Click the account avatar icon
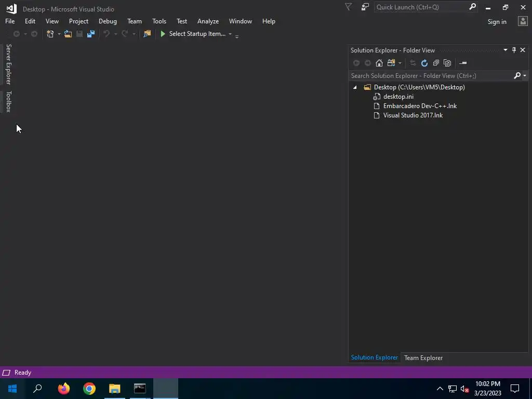This screenshot has height=399, width=532. click(523, 21)
